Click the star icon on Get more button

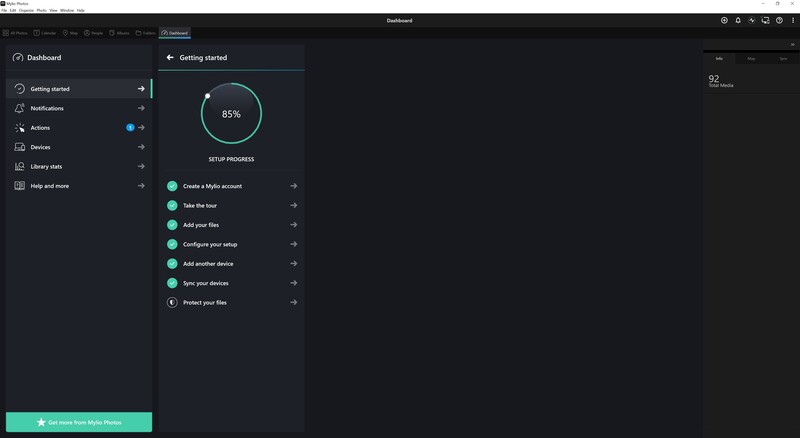point(41,422)
